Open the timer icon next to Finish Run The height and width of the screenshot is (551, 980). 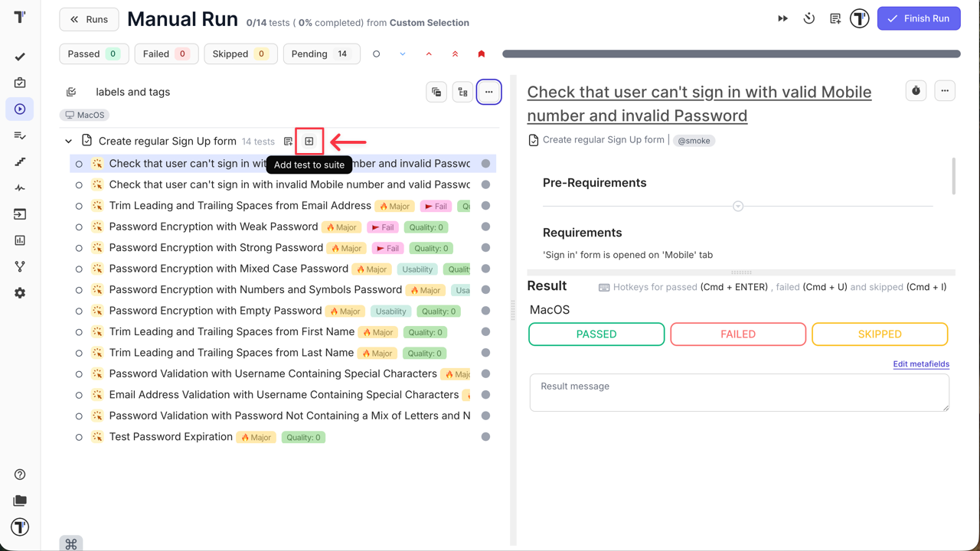(x=808, y=18)
